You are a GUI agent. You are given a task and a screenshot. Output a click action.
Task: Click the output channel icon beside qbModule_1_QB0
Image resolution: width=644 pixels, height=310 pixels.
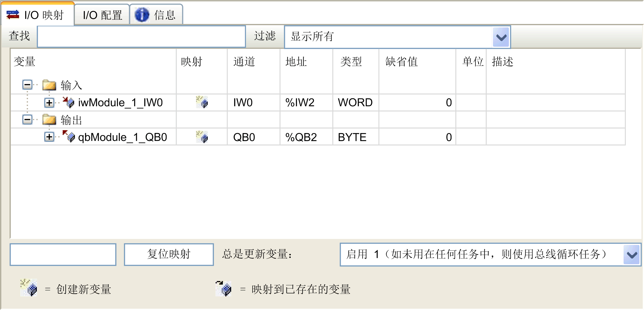click(x=68, y=137)
